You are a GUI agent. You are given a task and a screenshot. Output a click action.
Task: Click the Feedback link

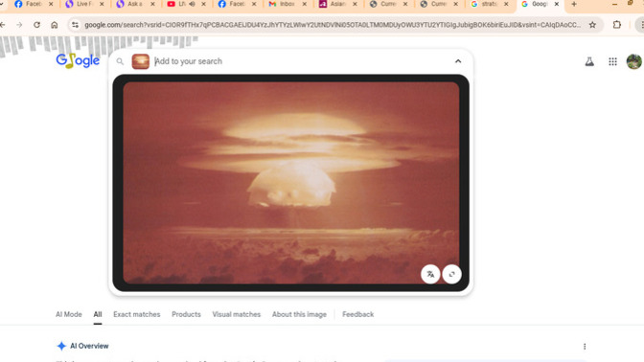point(357,314)
